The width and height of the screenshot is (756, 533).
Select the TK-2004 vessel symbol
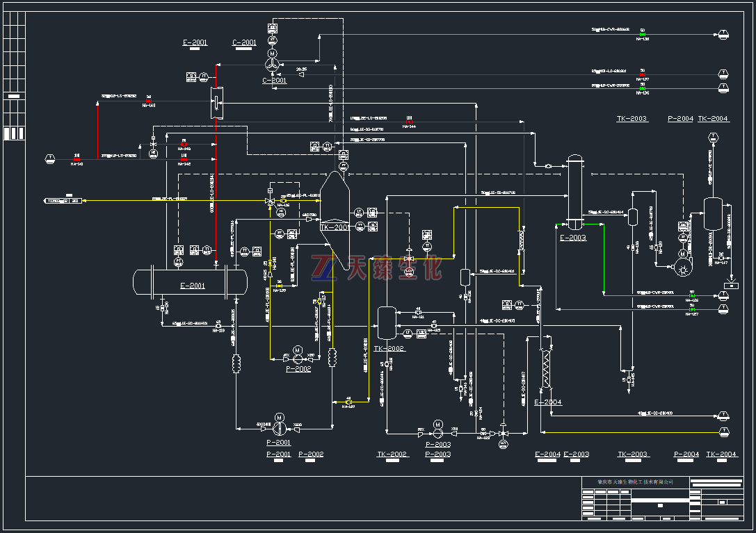714,213
